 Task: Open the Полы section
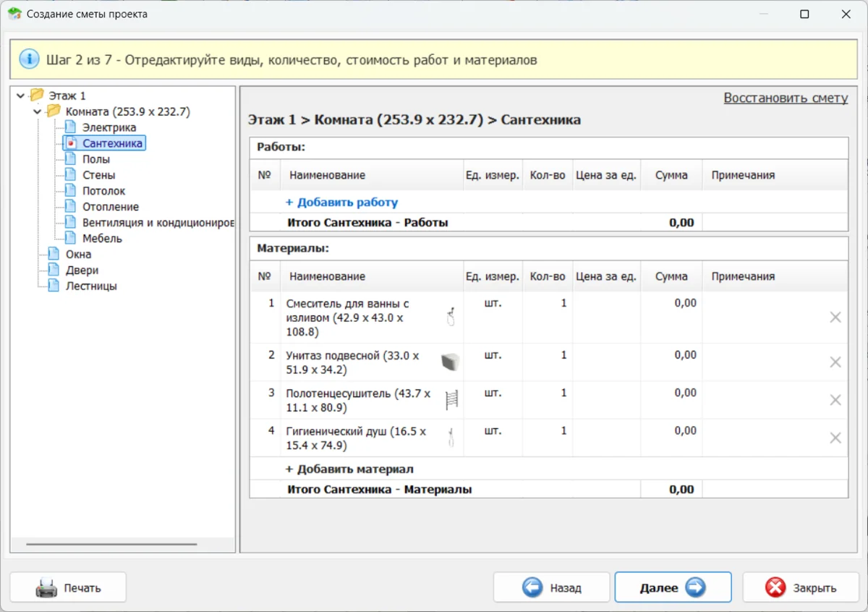(96, 159)
